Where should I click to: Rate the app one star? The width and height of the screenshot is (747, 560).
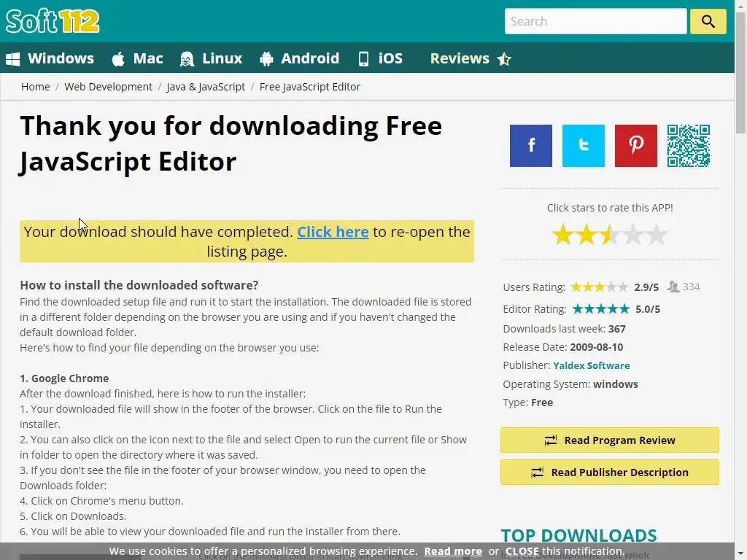pyautogui.click(x=562, y=234)
